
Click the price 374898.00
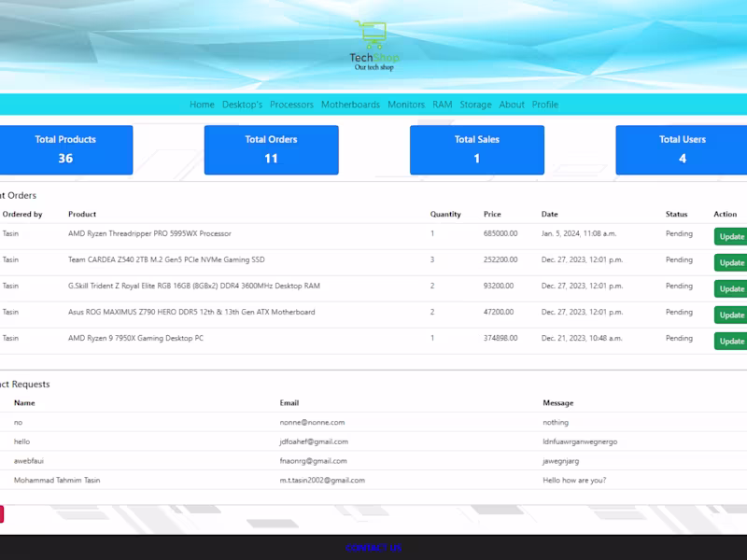500,338
